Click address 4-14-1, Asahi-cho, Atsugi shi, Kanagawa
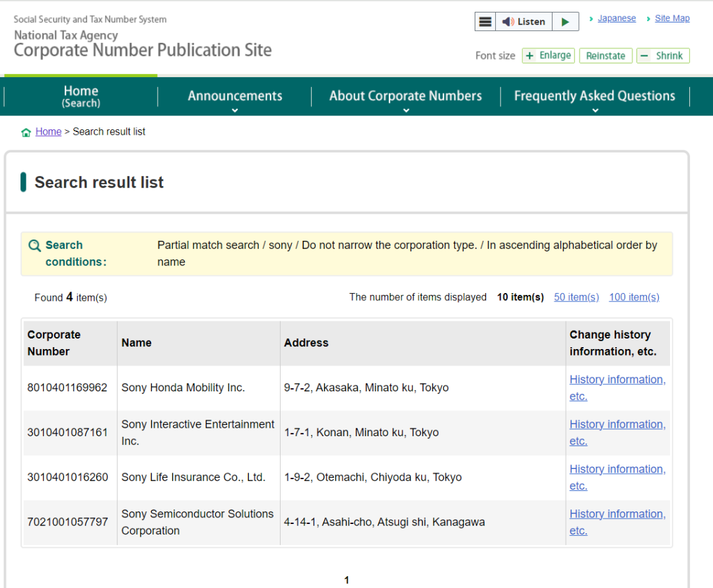Viewport: 713px width, 588px height. coord(384,522)
